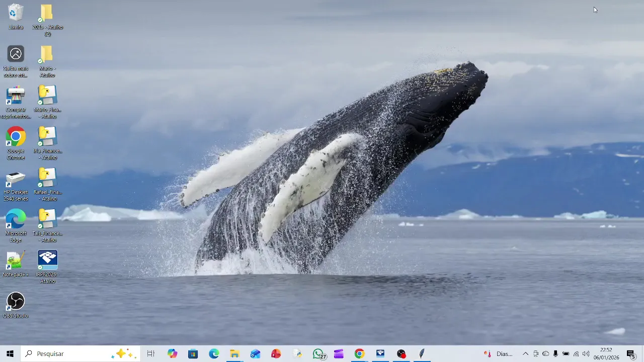
Task: Open the Python app in the taskbar
Action: coord(297,354)
